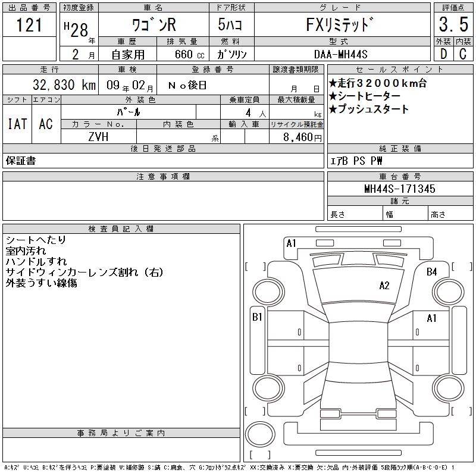Click the A2 mark on the hood
The image size is (476, 476).
click(384, 286)
